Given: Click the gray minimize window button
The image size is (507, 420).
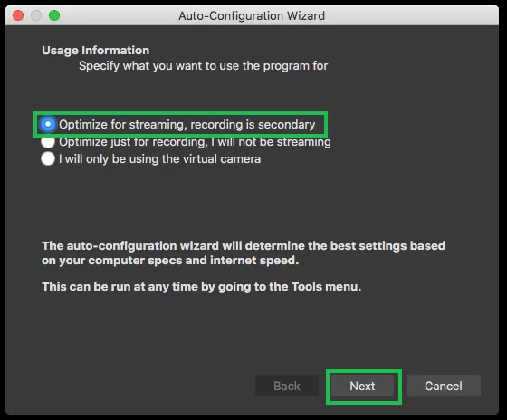Looking at the screenshot, I should [36, 15].
